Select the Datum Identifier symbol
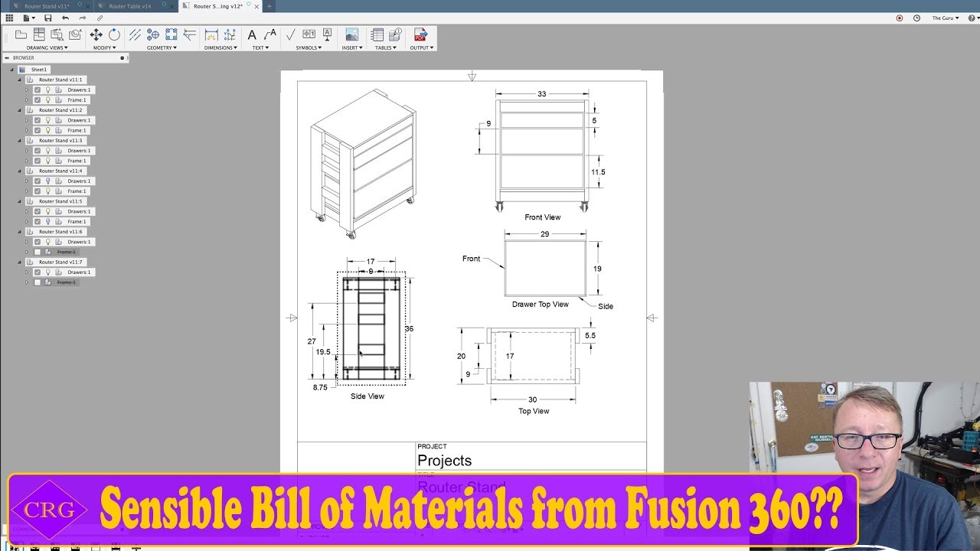The image size is (980, 551). pos(327,34)
